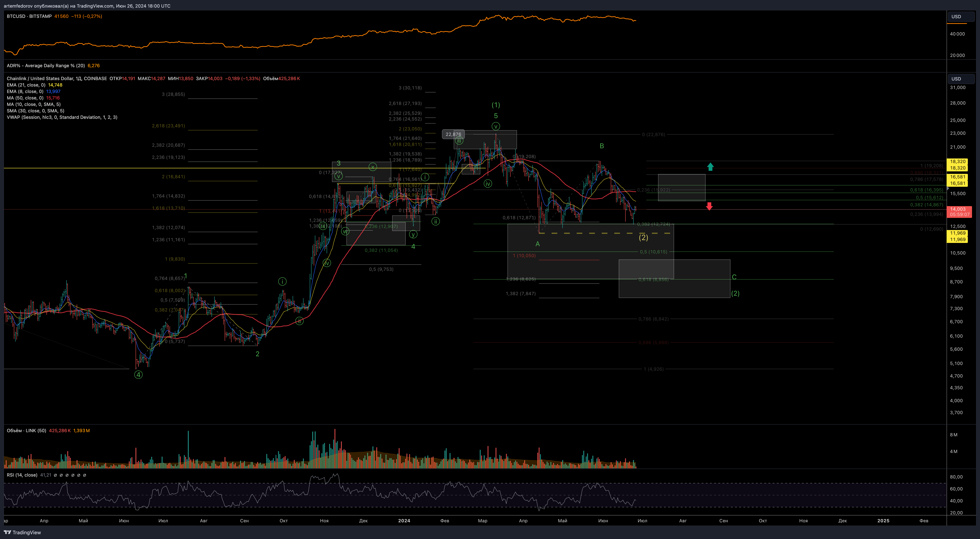
Task: Click the green wave label A
Action: coord(537,244)
